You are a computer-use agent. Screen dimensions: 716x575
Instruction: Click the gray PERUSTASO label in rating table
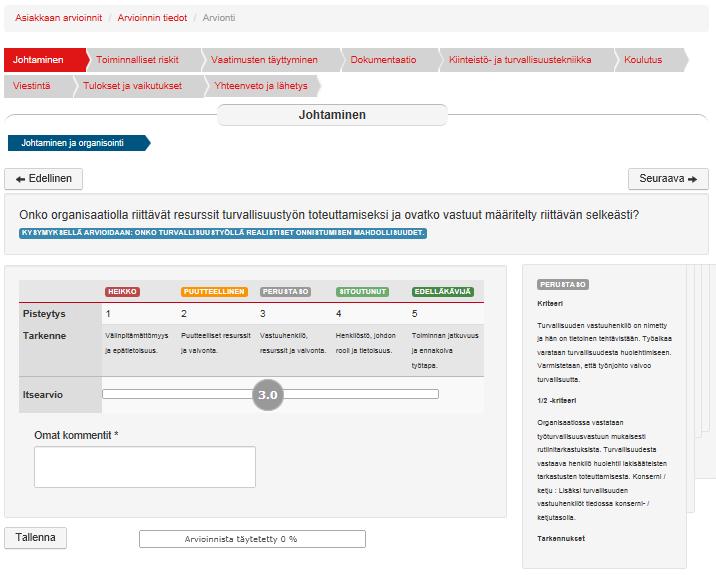(285, 291)
